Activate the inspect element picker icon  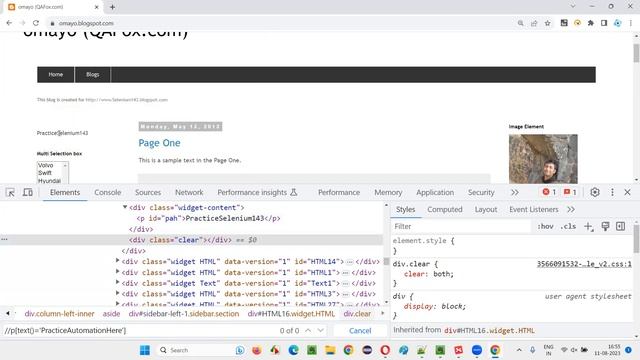click(x=11, y=192)
